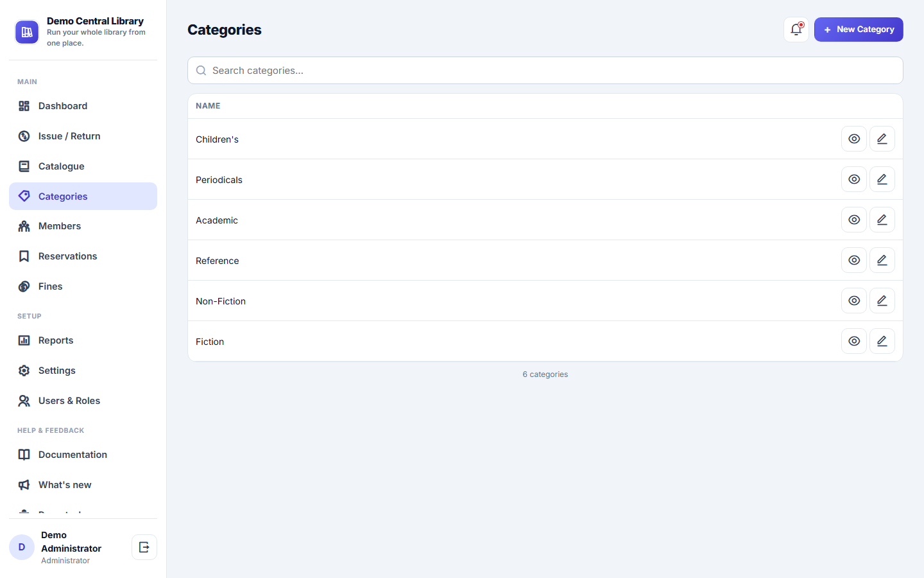Open the Catalogue section

click(83, 166)
